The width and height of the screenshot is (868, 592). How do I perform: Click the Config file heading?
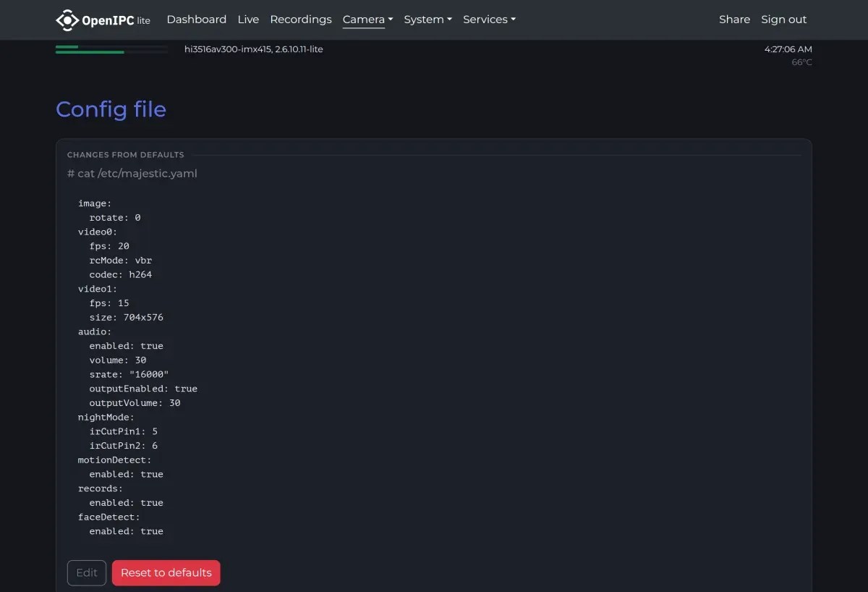point(111,109)
